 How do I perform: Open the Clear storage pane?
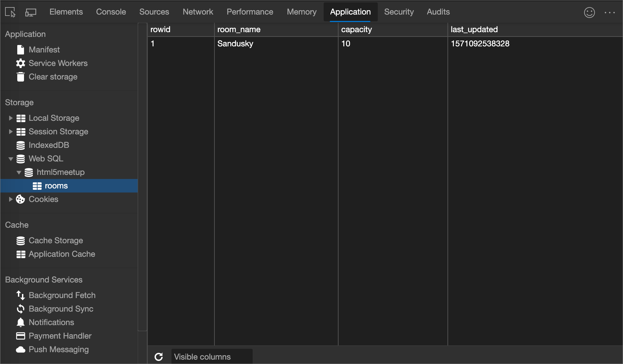(53, 77)
